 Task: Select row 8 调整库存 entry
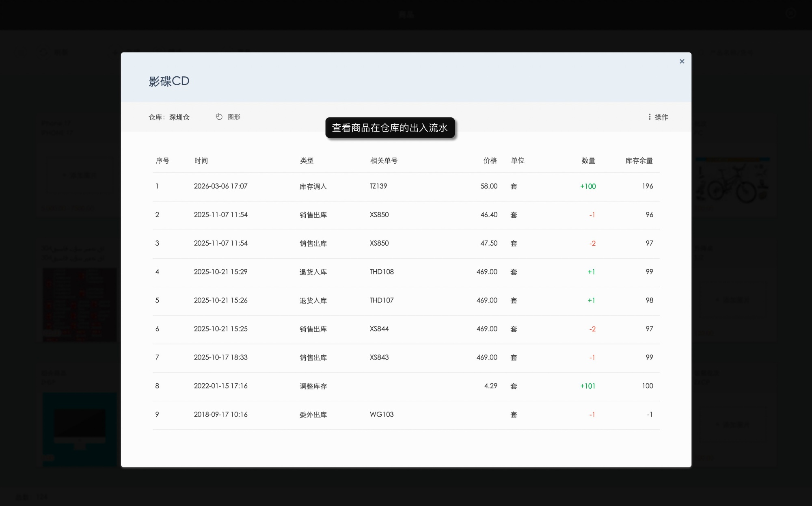pos(313,386)
